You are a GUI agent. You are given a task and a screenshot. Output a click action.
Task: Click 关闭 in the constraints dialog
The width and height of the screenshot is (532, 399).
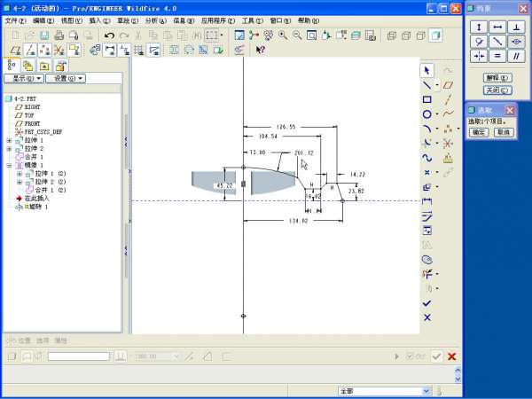click(497, 90)
